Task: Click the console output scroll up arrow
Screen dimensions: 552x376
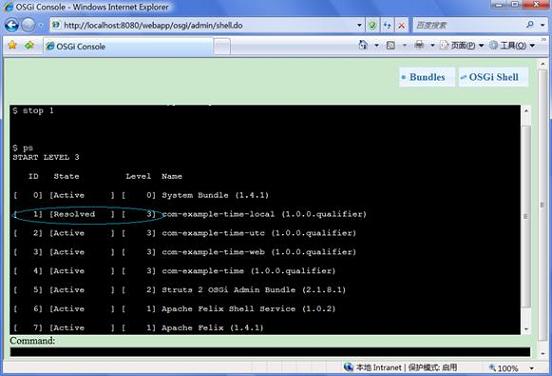Action: 526,111
